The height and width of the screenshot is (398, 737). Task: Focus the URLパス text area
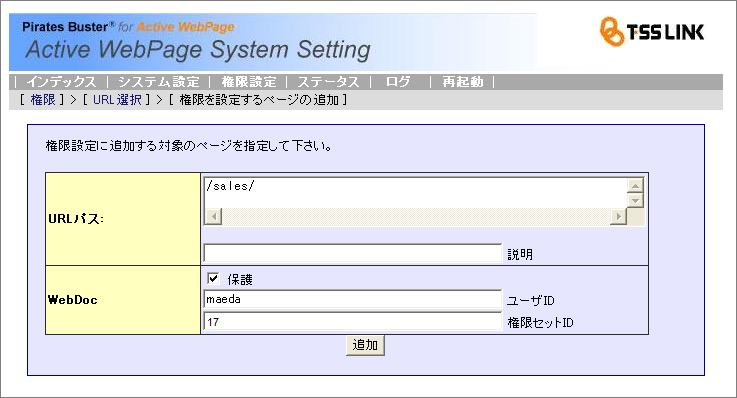[416, 193]
